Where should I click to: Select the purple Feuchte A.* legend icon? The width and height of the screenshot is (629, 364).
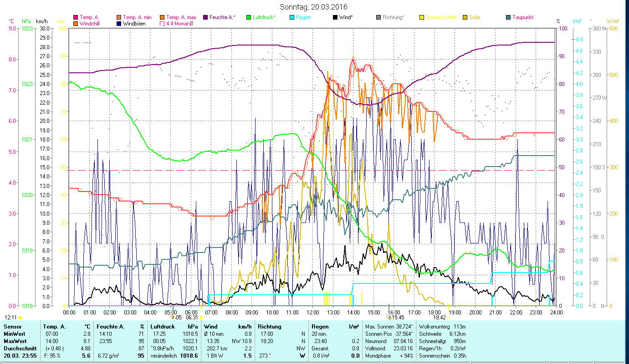click(205, 17)
